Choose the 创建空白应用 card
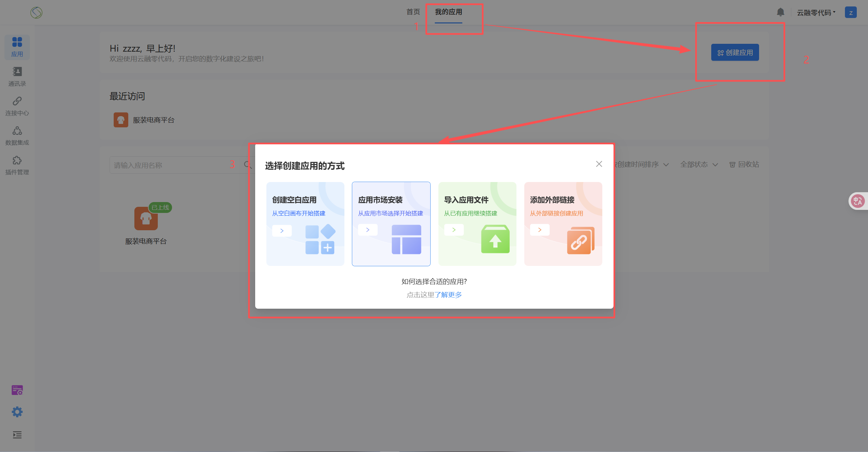The width and height of the screenshot is (868, 452). tap(305, 224)
